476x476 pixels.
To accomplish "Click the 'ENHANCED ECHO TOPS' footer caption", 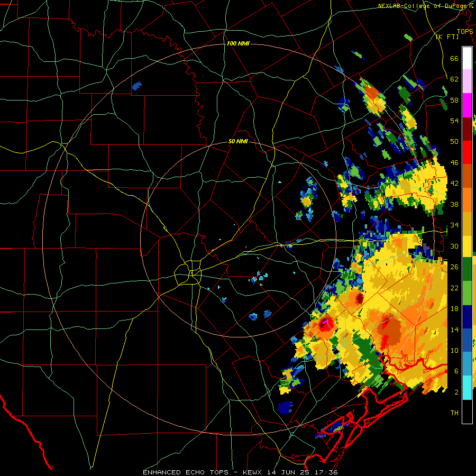I will [186, 472].
